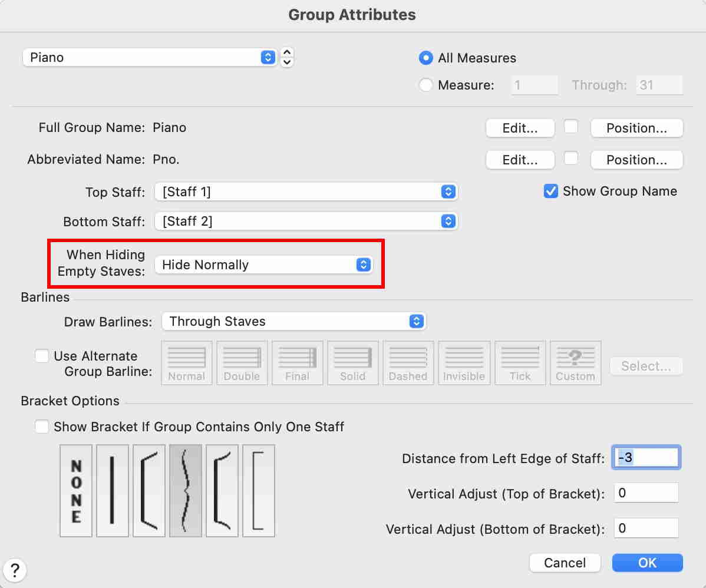Uncheck Show Group Name
The width and height of the screenshot is (706, 588).
[x=551, y=191]
